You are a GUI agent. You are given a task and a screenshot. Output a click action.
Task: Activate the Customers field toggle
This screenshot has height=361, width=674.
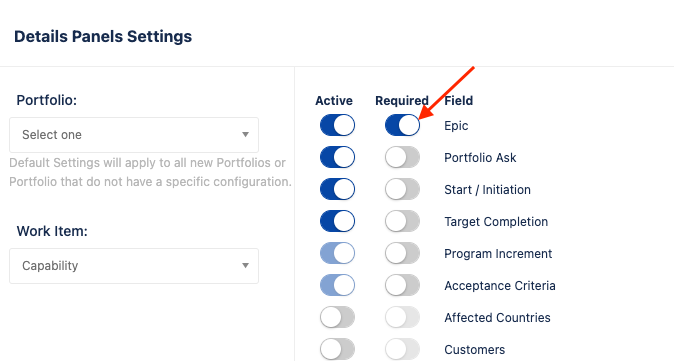337,349
